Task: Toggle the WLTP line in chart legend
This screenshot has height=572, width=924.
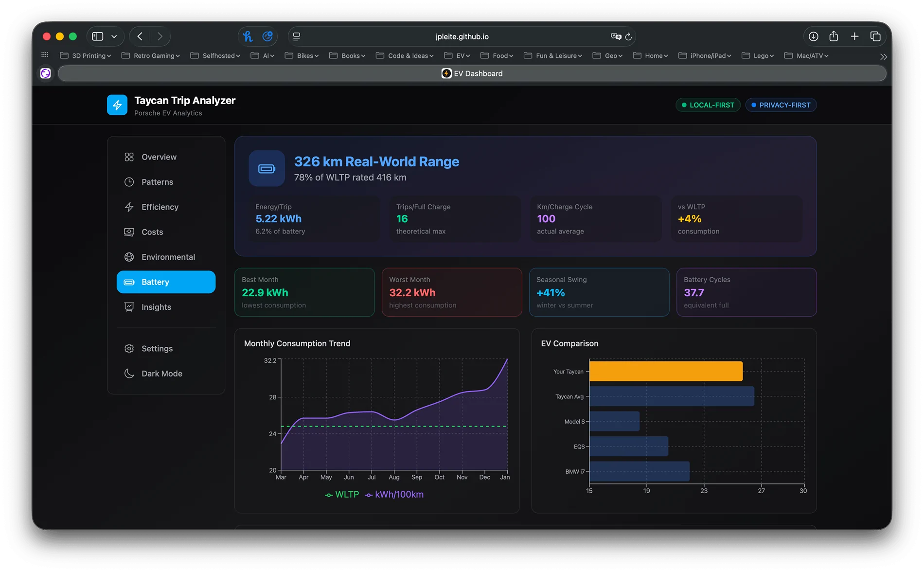Action: click(x=342, y=494)
